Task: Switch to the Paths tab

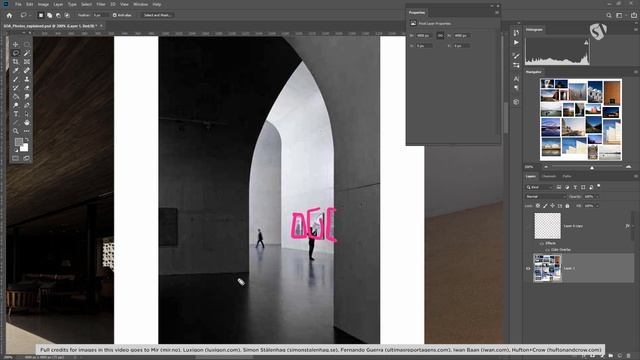Action: pos(567,176)
